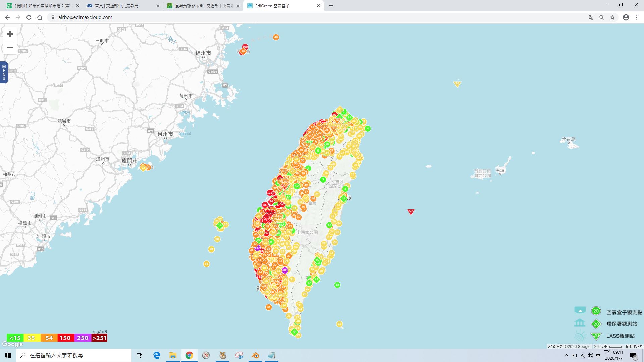Select the purple 189 air sensor marker

(x=285, y=270)
